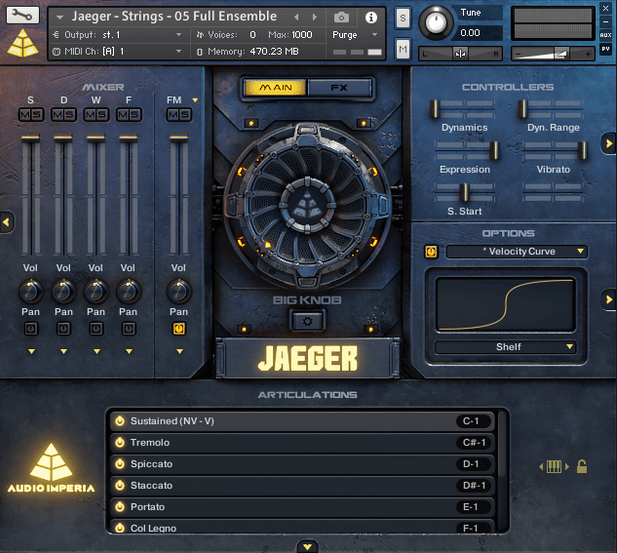Click the AUX button
This screenshot has height=553, width=617.
(606, 35)
